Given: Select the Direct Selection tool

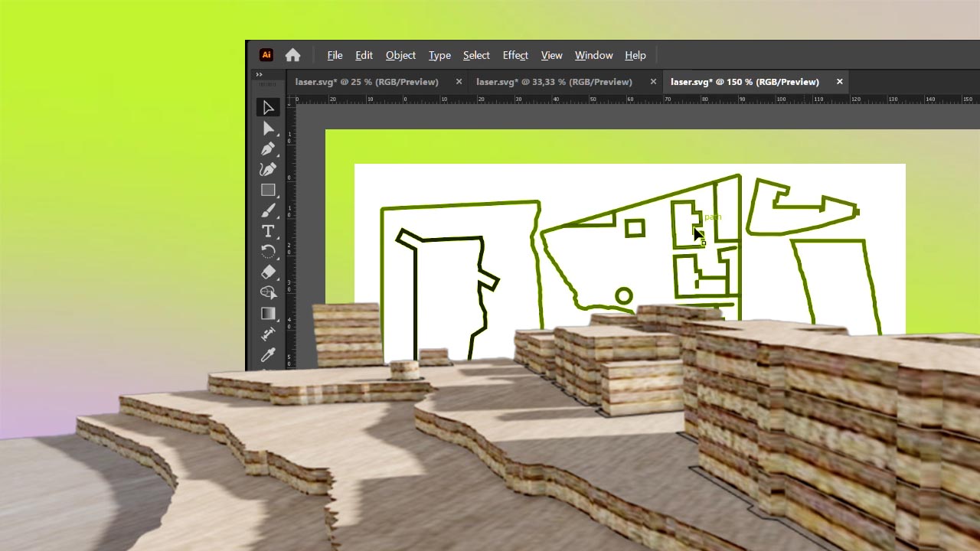Looking at the screenshot, I should pyautogui.click(x=268, y=129).
